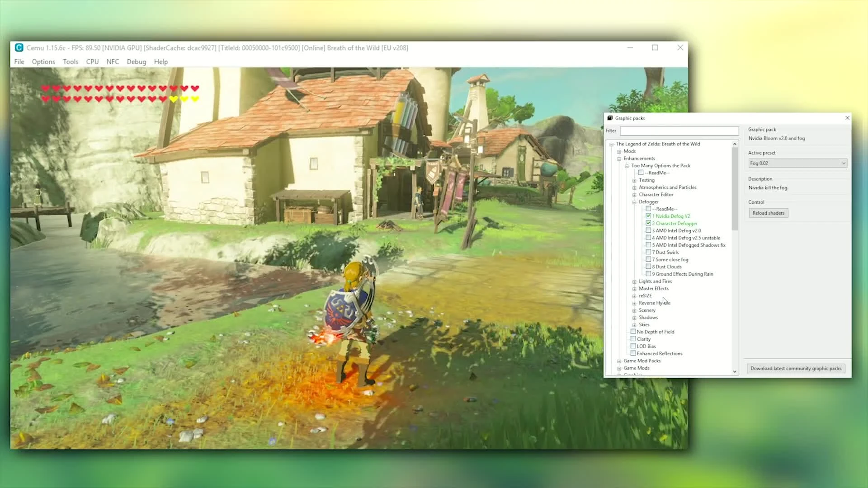This screenshot has height=488, width=868.
Task: Expand the Lights and Fires node
Action: tap(634, 281)
